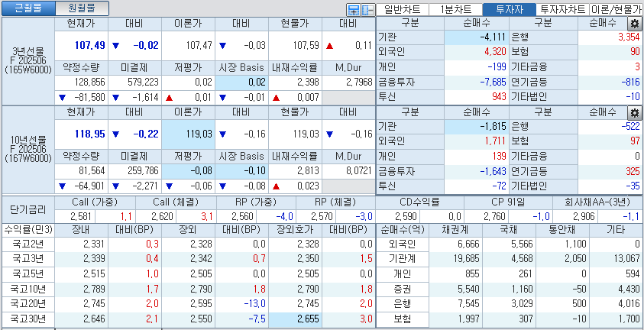Click 10년선물 연기금등 net buy 325
Screen dimensions: 644x330
(633, 172)
